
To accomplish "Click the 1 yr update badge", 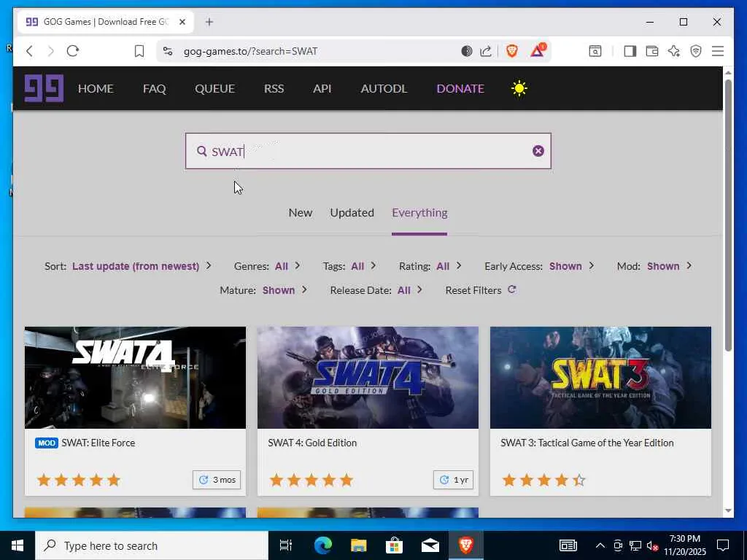I will pos(453,480).
